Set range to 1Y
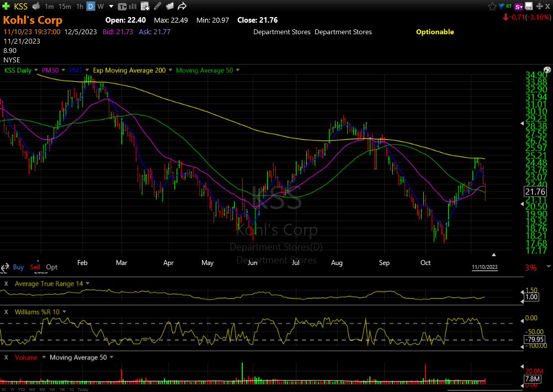Screen dimensions: 553x392 12,390
